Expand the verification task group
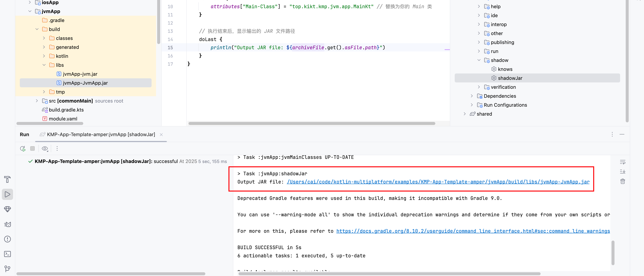Viewport: 644px width, 276px height. pyautogui.click(x=479, y=87)
